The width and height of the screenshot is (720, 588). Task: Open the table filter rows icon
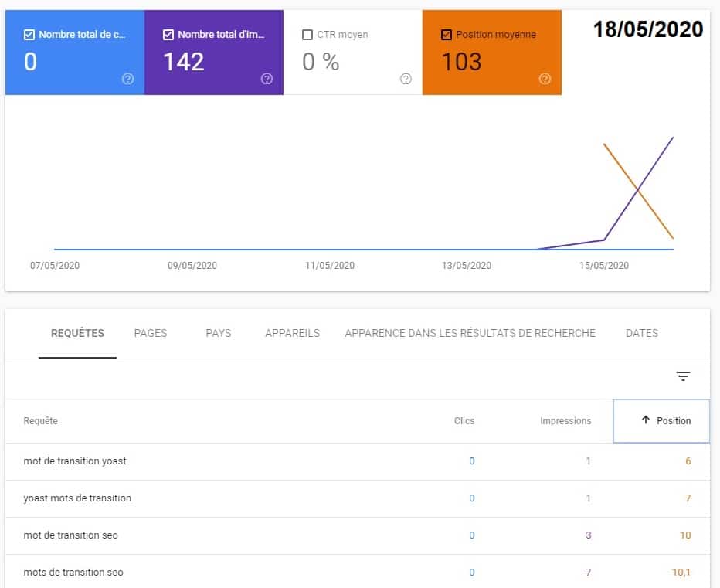683,376
